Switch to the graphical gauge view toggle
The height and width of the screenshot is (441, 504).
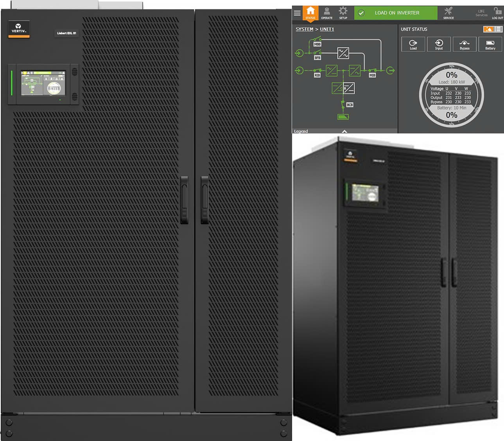(x=488, y=29)
